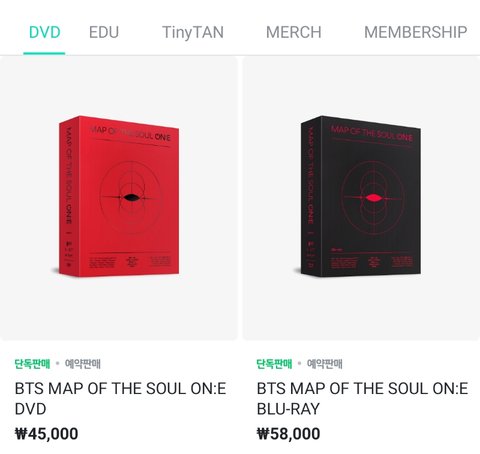Open the black Blu-ray box product image
This screenshot has height=454, width=480.
361,198
